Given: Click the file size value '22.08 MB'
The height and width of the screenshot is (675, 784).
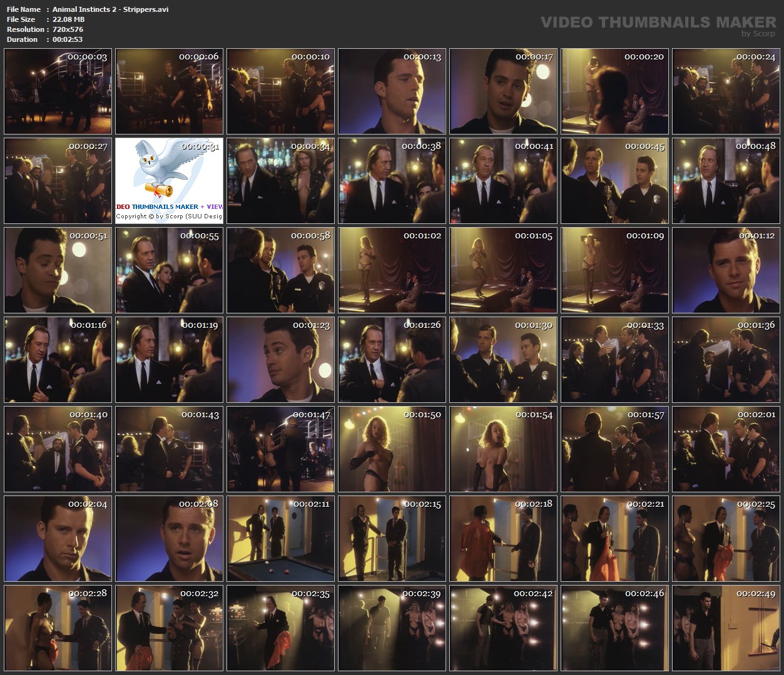Looking at the screenshot, I should click(x=68, y=19).
